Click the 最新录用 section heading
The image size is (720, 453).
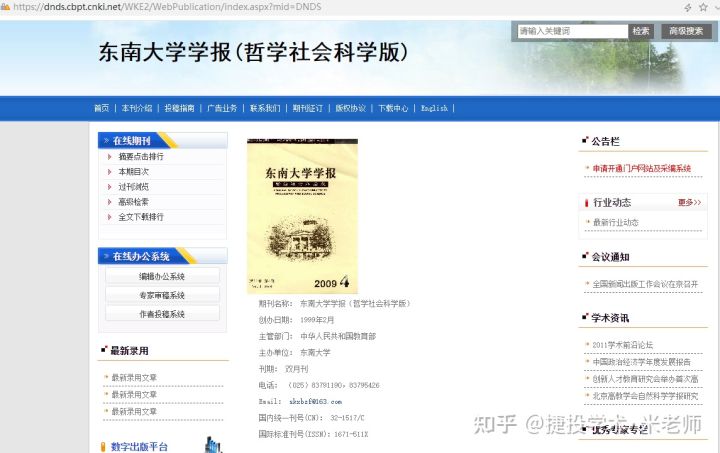pyautogui.click(x=129, y=351)
